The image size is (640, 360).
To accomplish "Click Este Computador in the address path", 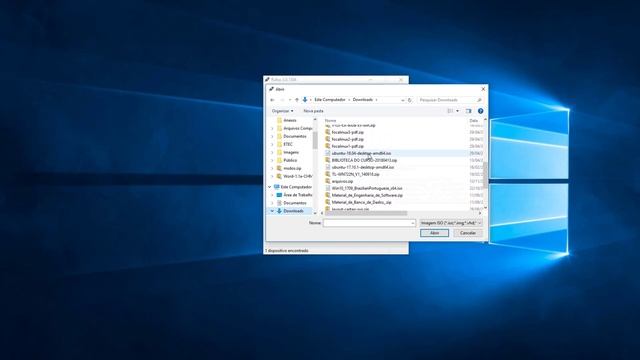I will 330,100.
